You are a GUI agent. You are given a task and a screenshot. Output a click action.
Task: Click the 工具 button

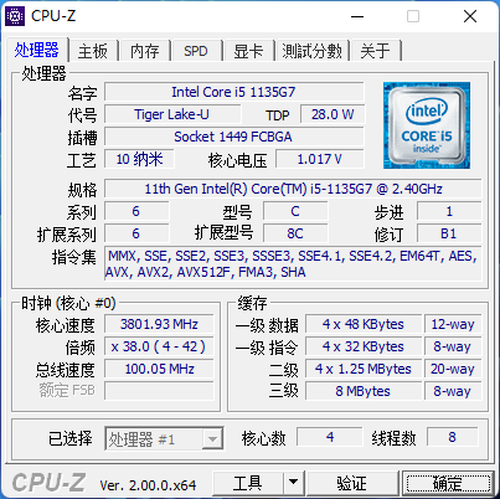pyautogui.click(x=248, y=482)
